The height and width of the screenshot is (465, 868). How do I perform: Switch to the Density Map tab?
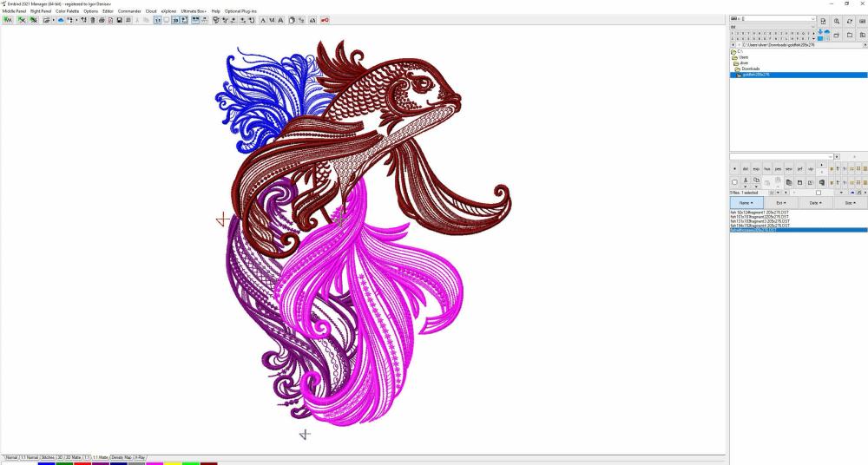coord(122,457)
